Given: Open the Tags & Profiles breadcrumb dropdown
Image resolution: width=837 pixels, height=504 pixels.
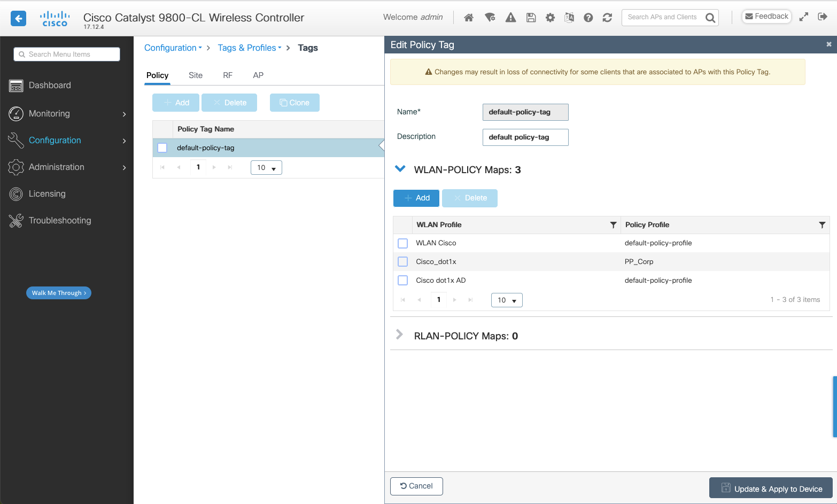Looking at the screenshot, I should click(250, 48).
